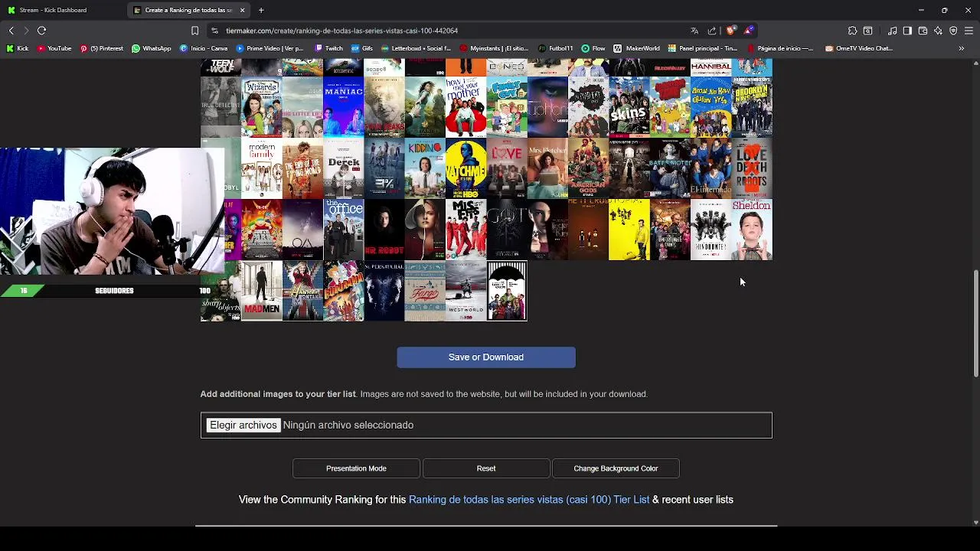The image size is (980, 551).
Task: Open the Leo AI sparkle icon
Action: pos(938,31)
